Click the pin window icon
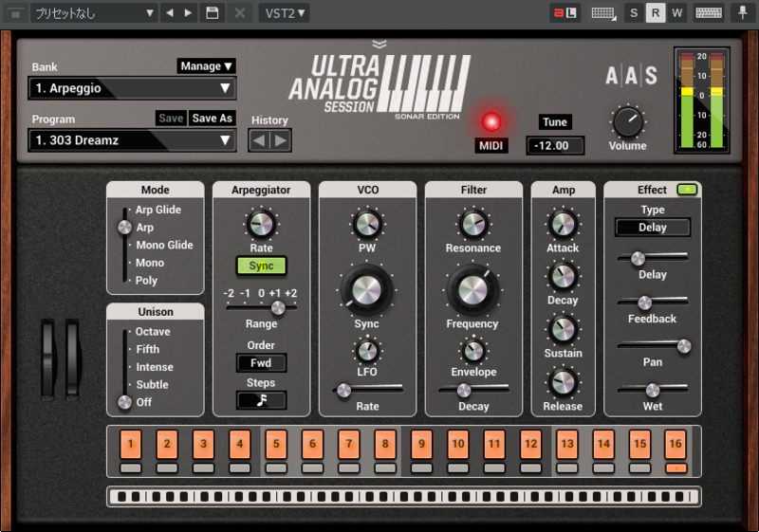The image size is (759, 532). point(742,13)
